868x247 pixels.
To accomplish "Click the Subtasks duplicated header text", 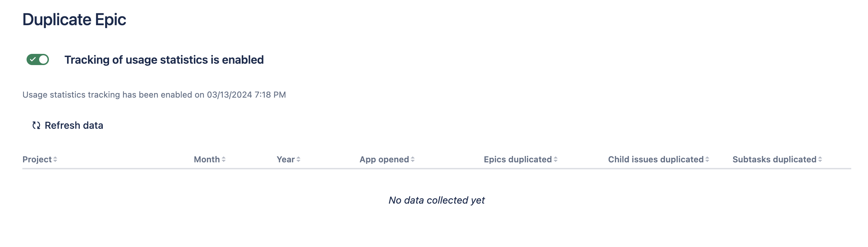I will click(774, 160).
